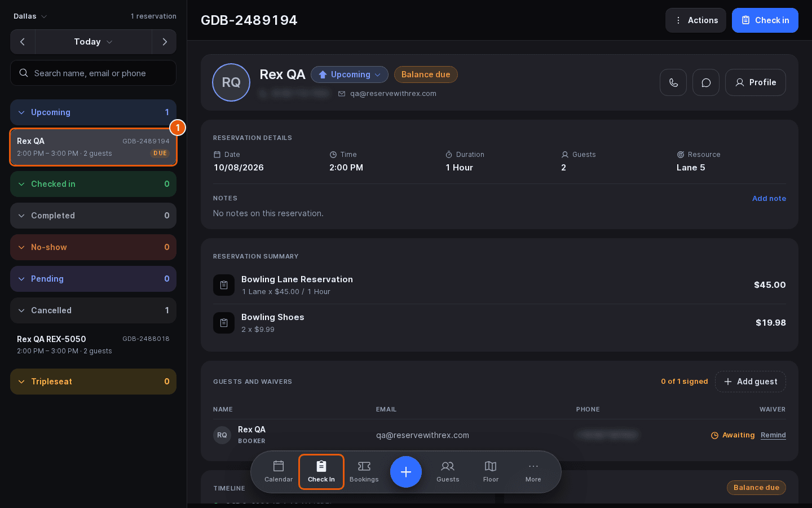The height and width of the screenshot is (508, 812).
Task: Select cancelled Rex QA REX-5050 reservation
Action: (94, 345)
